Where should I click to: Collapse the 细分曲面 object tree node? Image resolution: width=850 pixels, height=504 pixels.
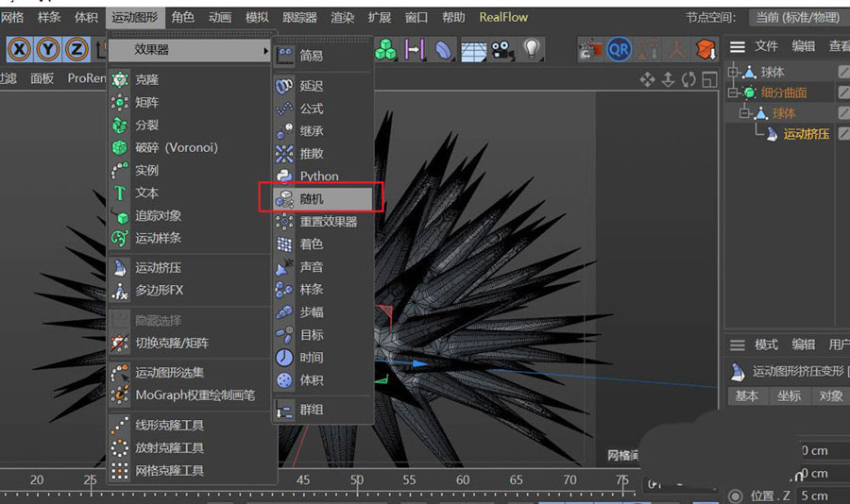point(732,92)
